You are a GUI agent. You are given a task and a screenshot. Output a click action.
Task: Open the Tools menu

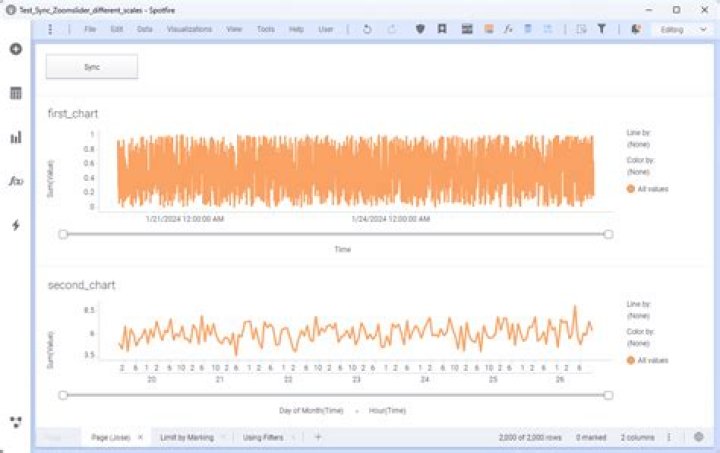tap(265, 29)
